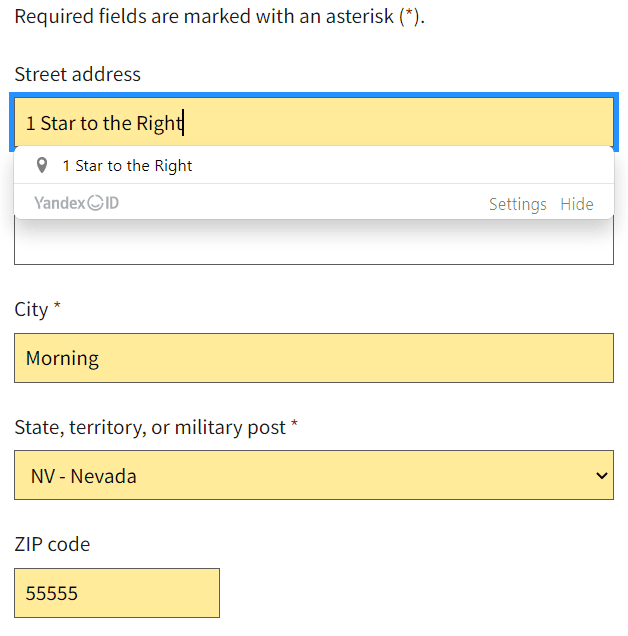Screen dimensions: 628x636
Task: Click the Street address label
Action: point(77,74)
